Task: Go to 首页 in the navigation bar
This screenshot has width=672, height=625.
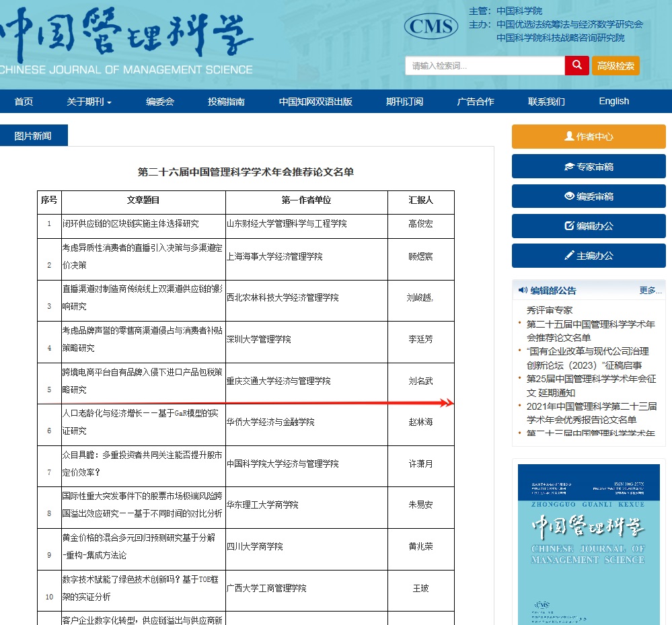Action: point(24,102)
